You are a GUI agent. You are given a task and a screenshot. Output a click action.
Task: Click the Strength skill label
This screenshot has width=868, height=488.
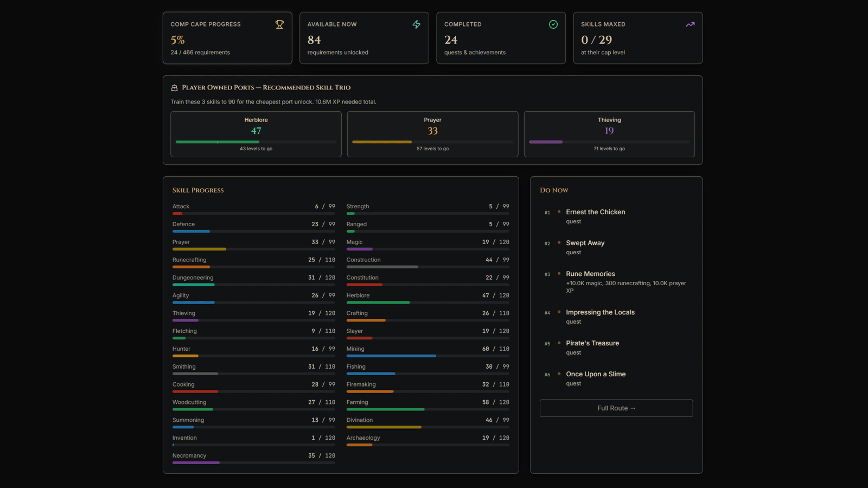pos(358,207)
